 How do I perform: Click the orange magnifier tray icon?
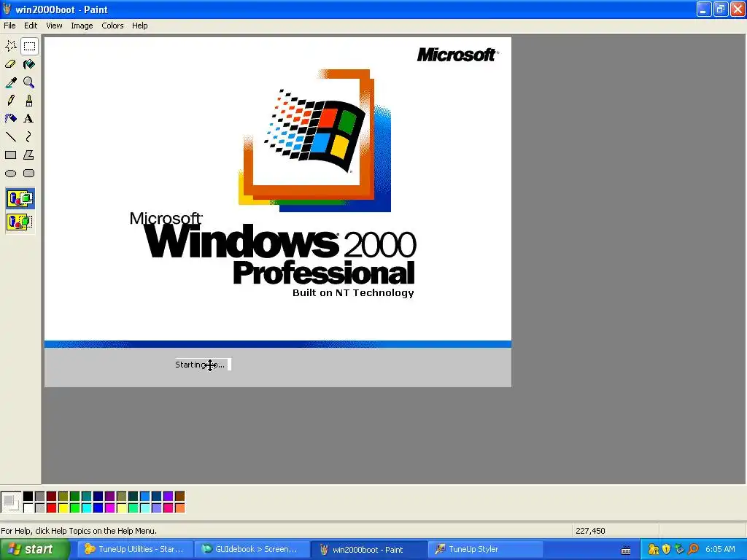[x=693, y=550]
